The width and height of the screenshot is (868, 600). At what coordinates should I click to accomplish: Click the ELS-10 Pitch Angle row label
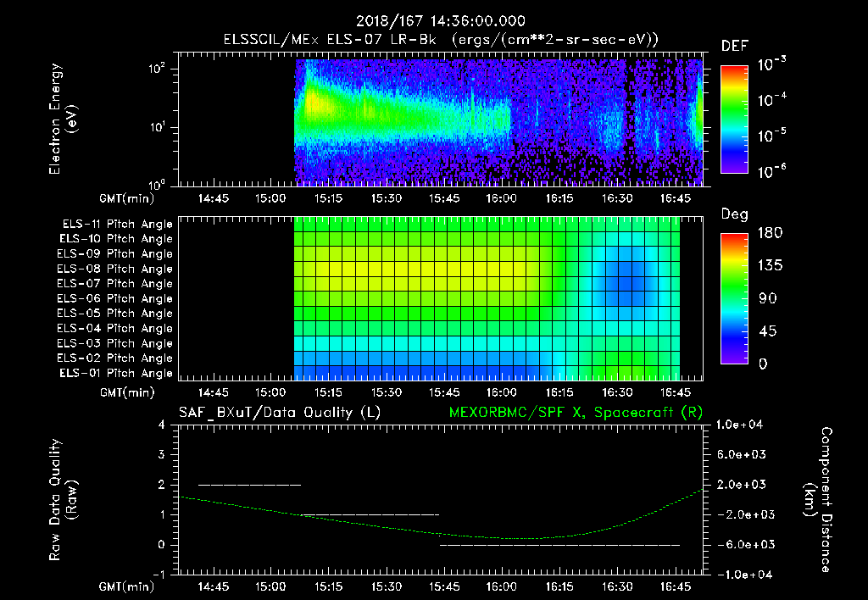click(115, 239)
